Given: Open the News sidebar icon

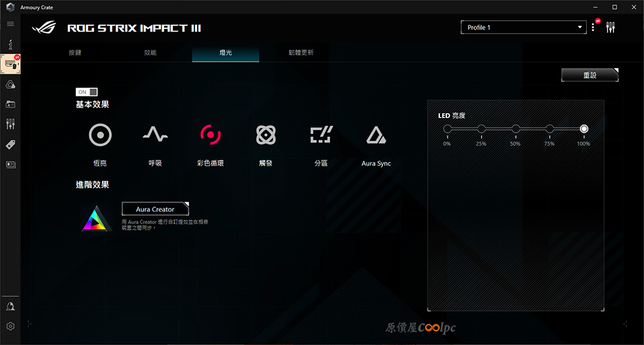Looking at the screenshot, I should coord(11,164).
